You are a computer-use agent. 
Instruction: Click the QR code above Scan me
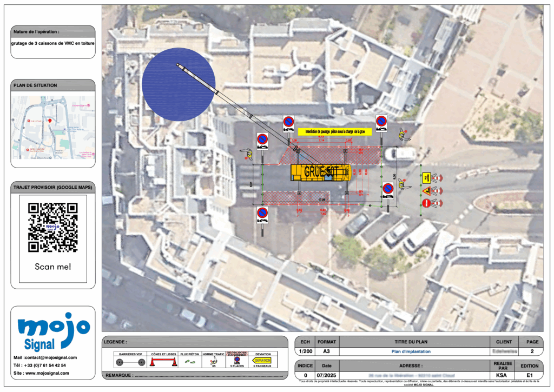click(53, 228)
